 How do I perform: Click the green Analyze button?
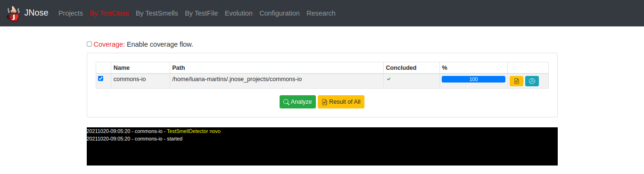[x=297, y=102]
